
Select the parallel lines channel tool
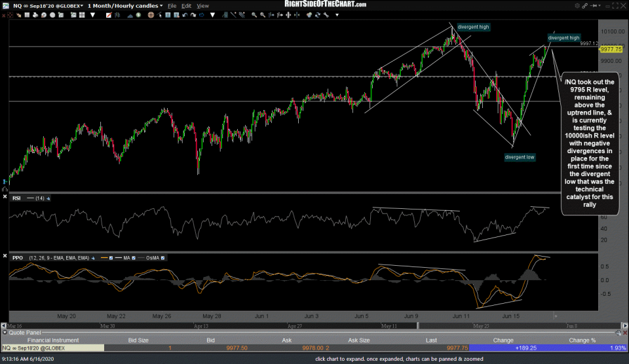[242, 15]
